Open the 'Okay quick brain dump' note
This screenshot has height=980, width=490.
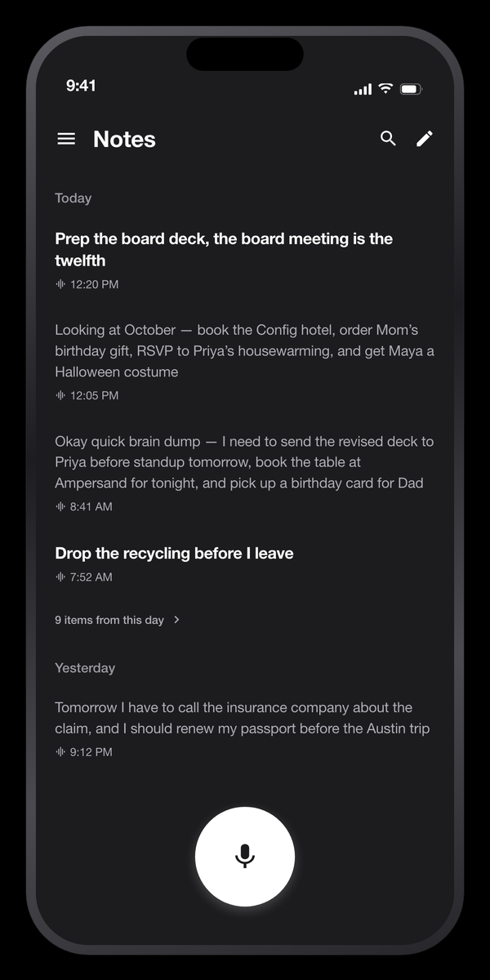click(245, 473)
